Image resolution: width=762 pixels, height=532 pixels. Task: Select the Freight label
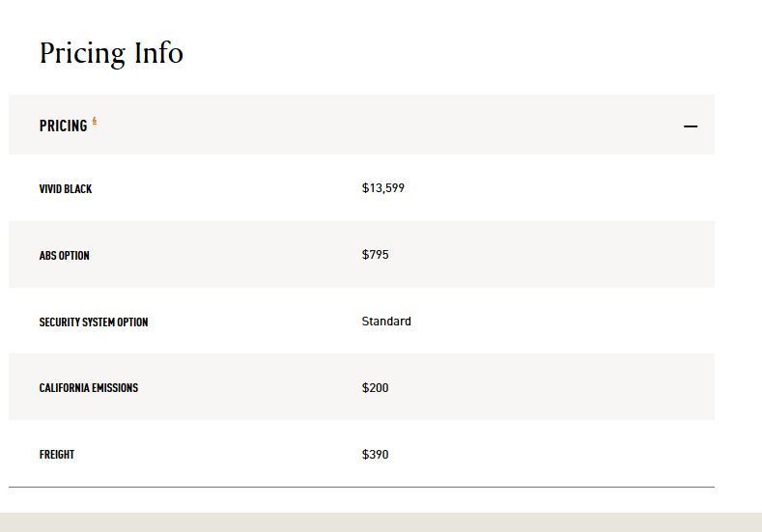(x=57, y=455)
